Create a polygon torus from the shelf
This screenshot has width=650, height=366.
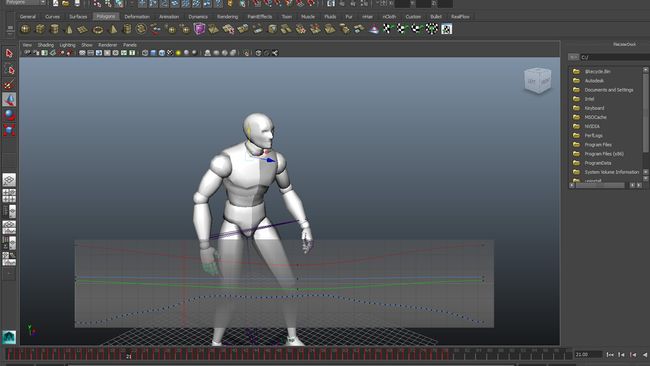pyautogui.click(x=98, y=29)
